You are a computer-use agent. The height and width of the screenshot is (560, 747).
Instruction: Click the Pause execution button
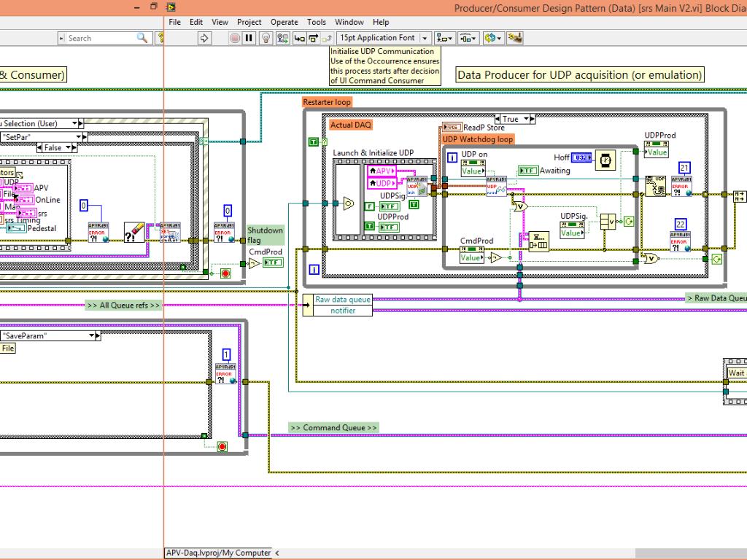pos(249,38)
